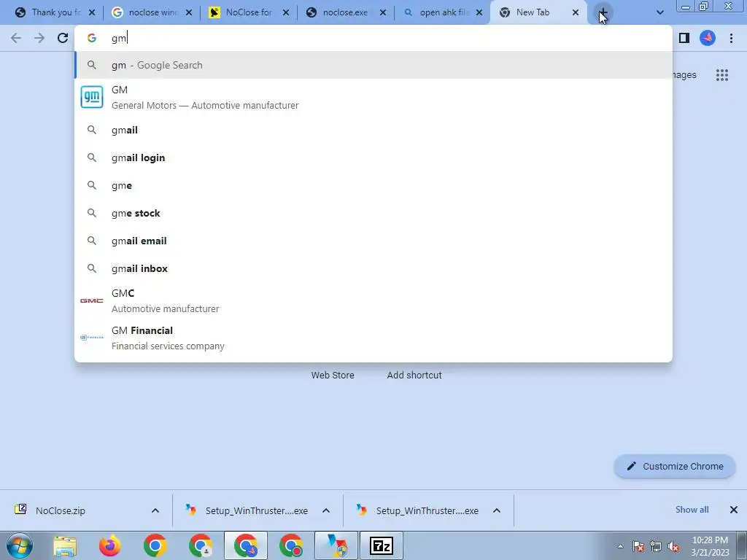The width and height of the screenshot is (747, 560).
Task: Expand first Setup_WinThruster download options
Action: (326, 510)
